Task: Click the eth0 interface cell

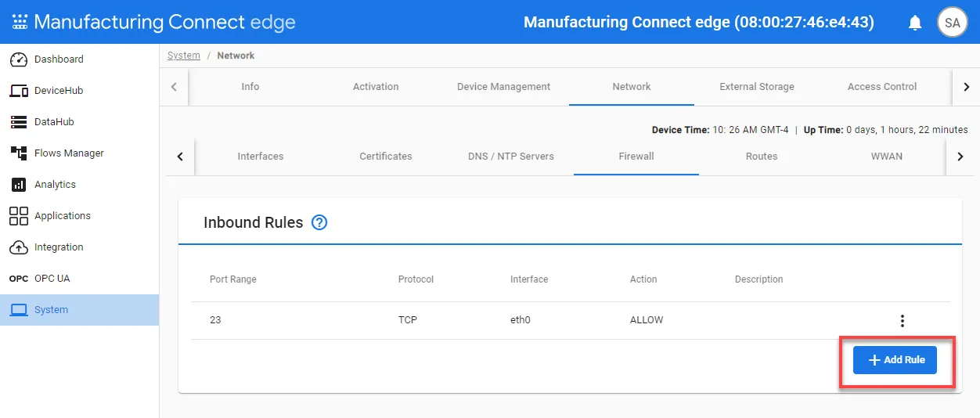Action: 521,320
